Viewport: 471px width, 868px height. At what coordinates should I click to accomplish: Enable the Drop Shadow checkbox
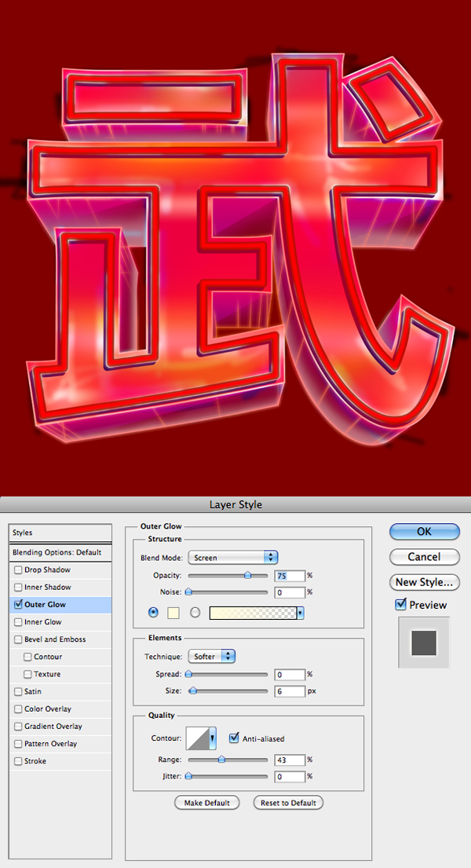[19, 570]
